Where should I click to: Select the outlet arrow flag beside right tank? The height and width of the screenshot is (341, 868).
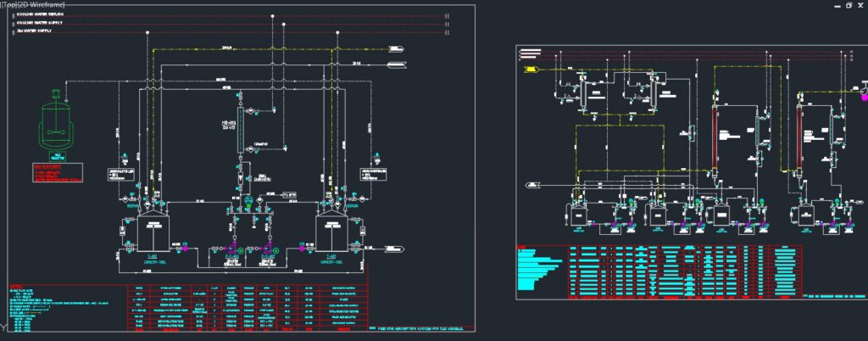click(x=396, y=248)
